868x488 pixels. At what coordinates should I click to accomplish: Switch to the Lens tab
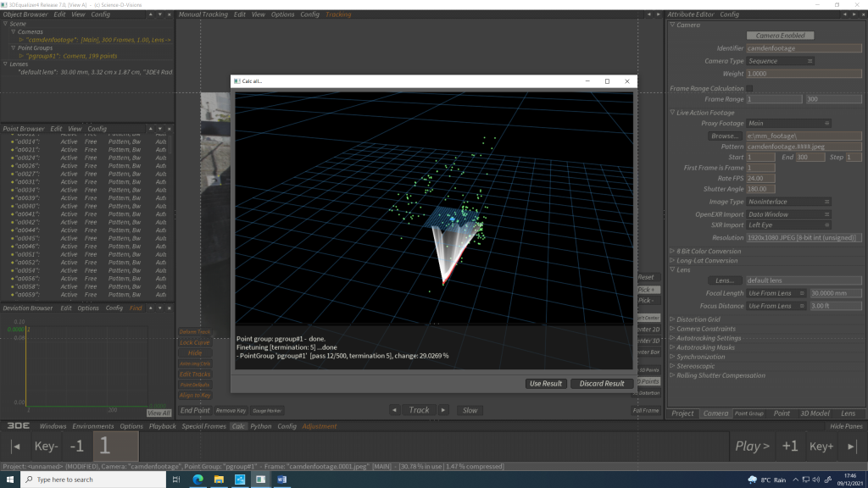(848, 413)
